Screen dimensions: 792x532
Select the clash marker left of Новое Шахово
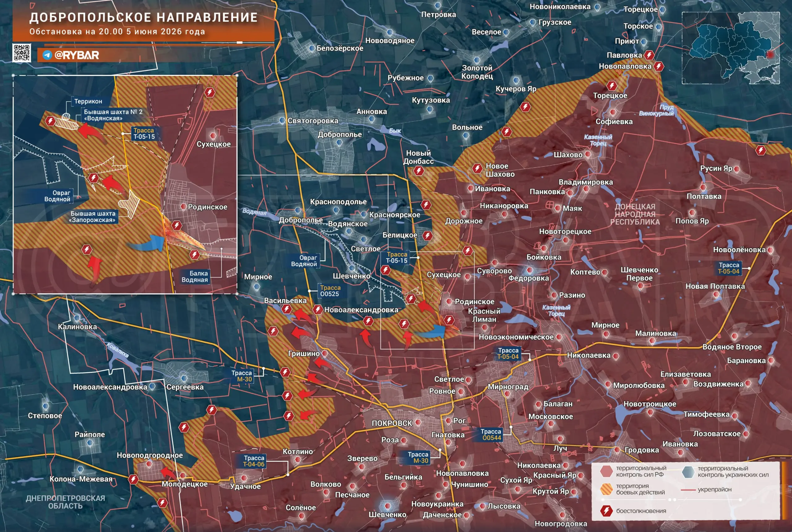point(477,168)
